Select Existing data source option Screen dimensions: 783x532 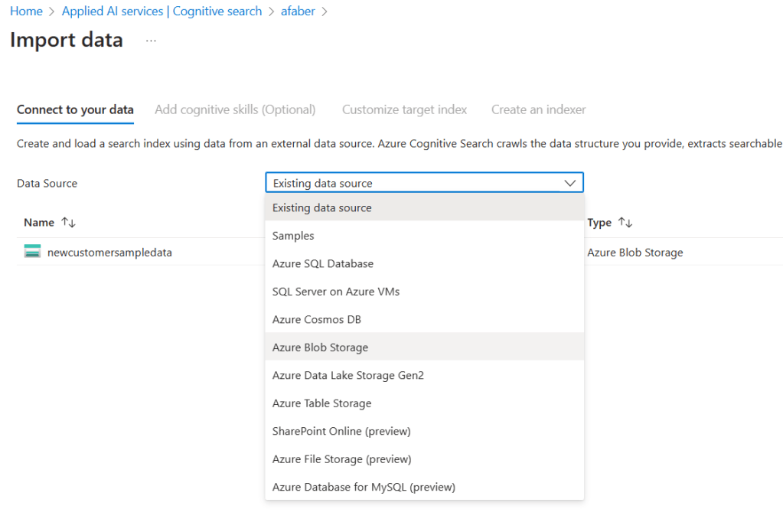pyautogui.click(x=321, y=207)
